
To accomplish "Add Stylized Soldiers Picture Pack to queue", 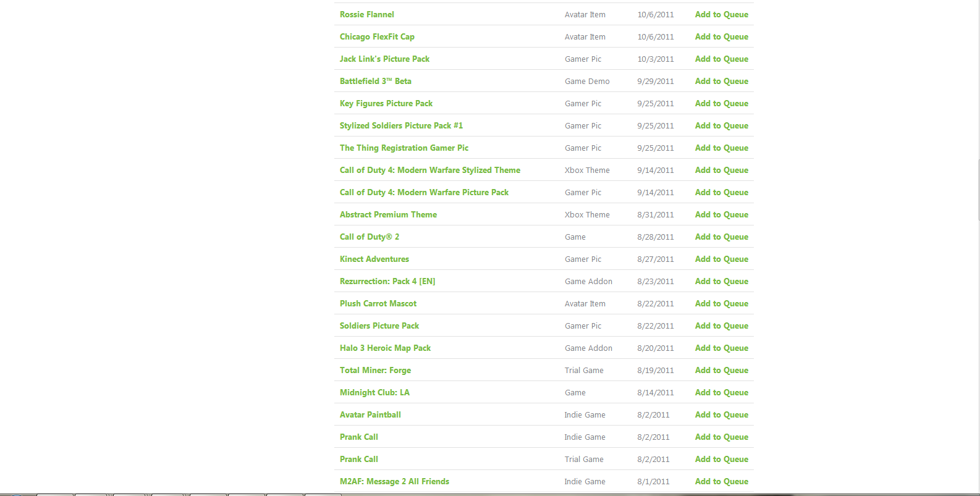I will (x=722, y=125).
